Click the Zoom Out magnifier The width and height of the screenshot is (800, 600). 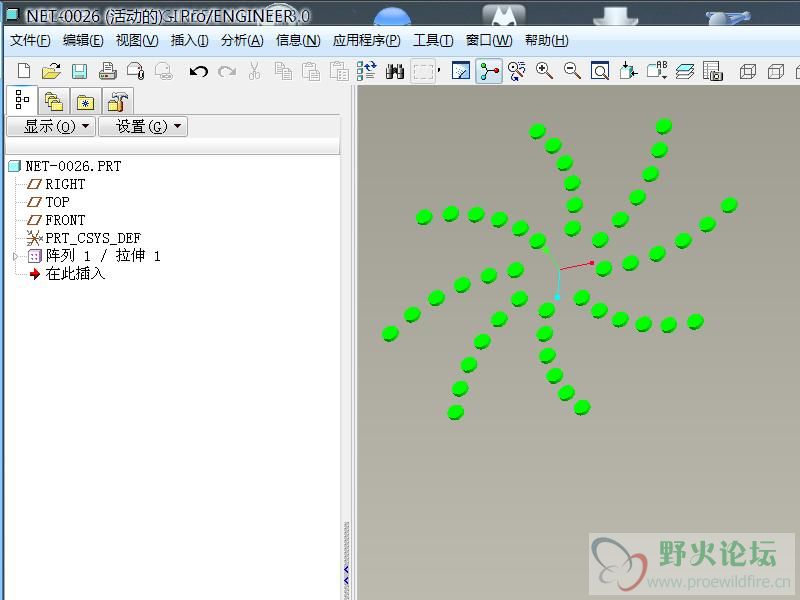572,71
